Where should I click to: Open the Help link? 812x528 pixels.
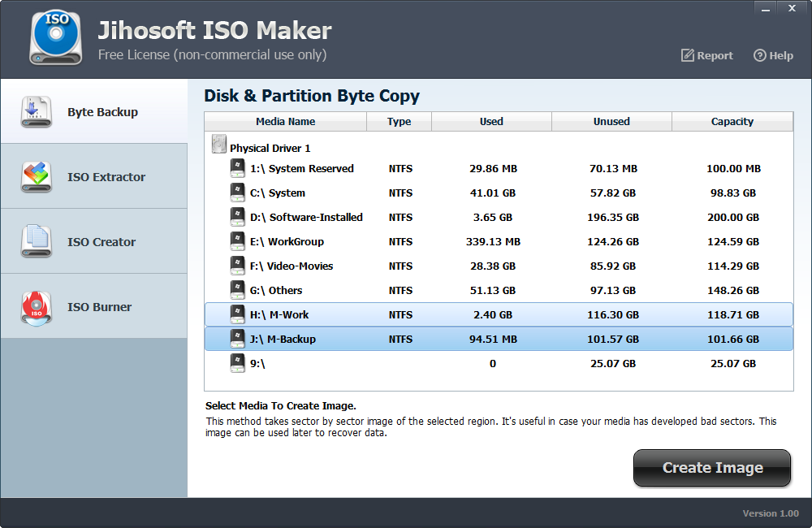773,55
